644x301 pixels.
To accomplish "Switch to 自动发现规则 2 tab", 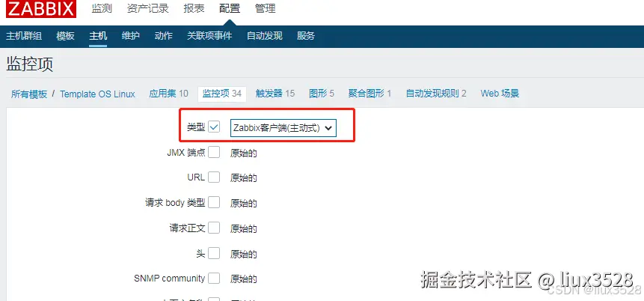I will 436,94.
